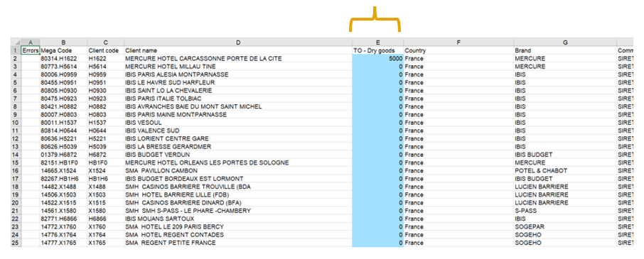Viewport: 644px width, 259px height.
Task: Select column E header
Action: coord(378,42)
